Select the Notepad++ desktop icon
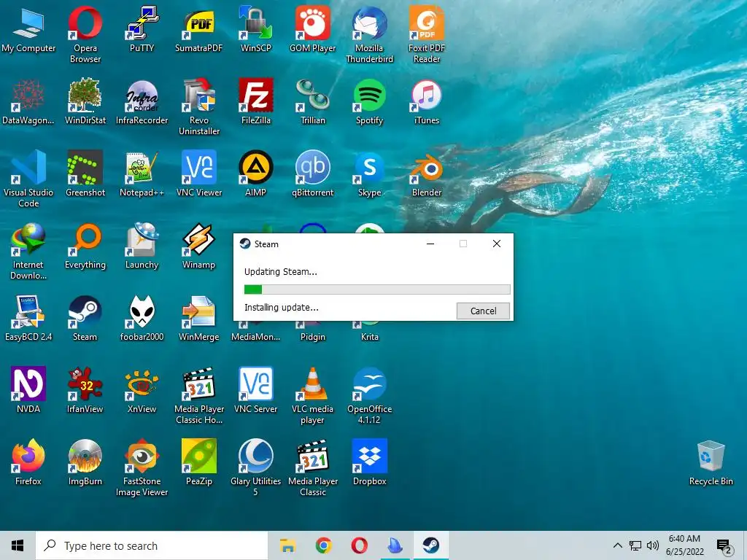 click(142, 174)
